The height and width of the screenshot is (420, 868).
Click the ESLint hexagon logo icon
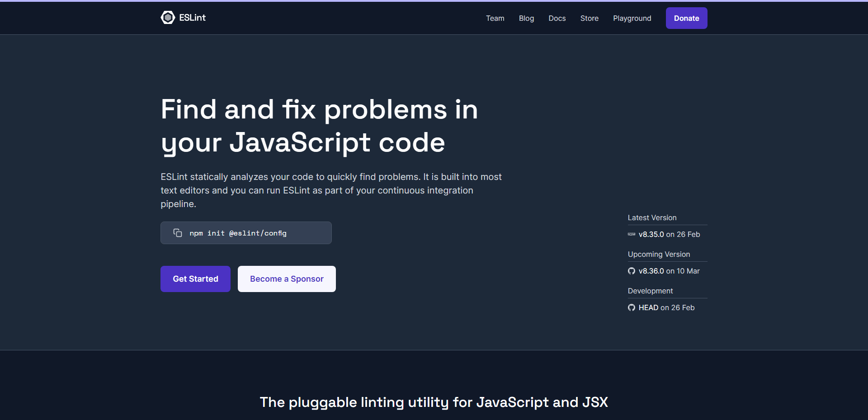[168, 18]
